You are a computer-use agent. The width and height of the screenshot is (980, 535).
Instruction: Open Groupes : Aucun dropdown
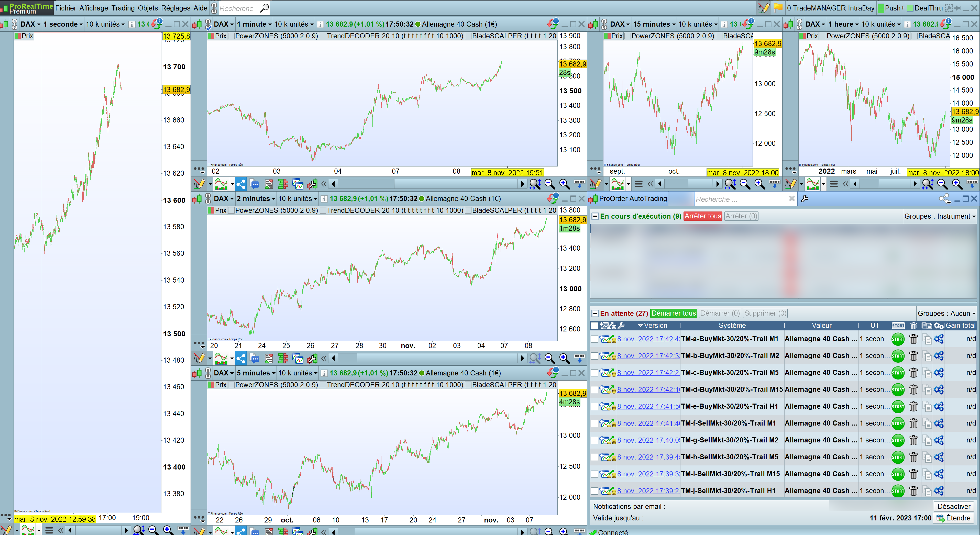pyautogui.click(x=946, y=313)
